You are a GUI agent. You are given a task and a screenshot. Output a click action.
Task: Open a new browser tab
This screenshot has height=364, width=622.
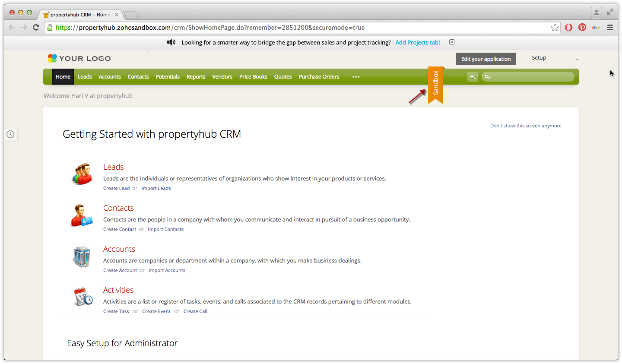point(131,15)
